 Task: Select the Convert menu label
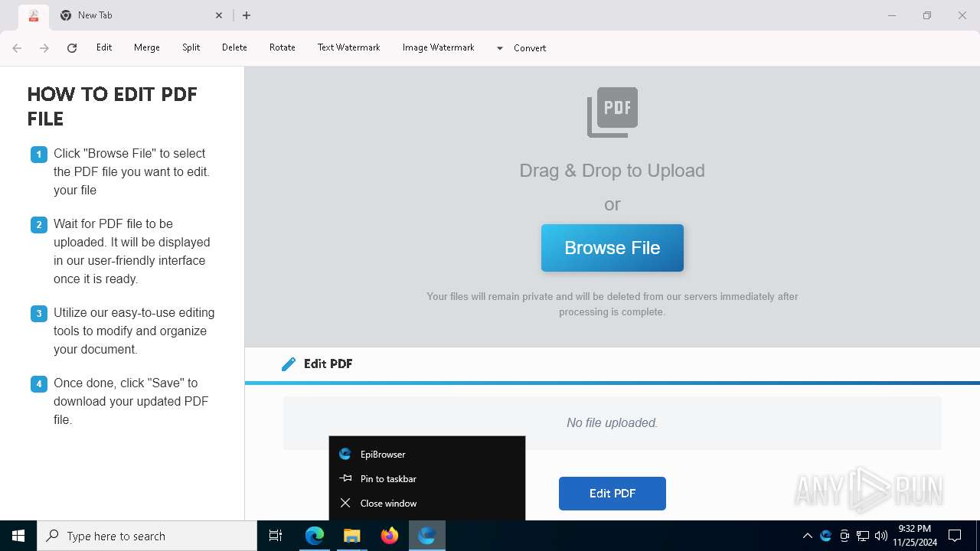pos(530,48)
